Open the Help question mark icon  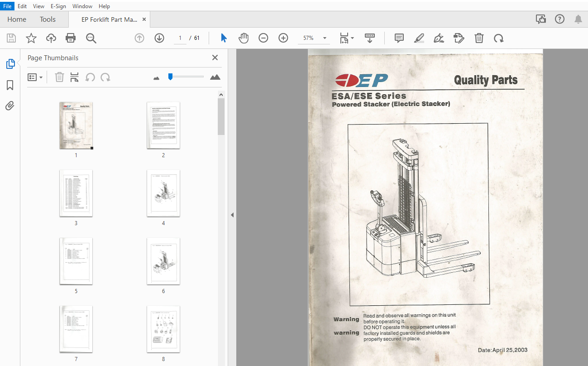pyautogui.click(x=560, y=19)
